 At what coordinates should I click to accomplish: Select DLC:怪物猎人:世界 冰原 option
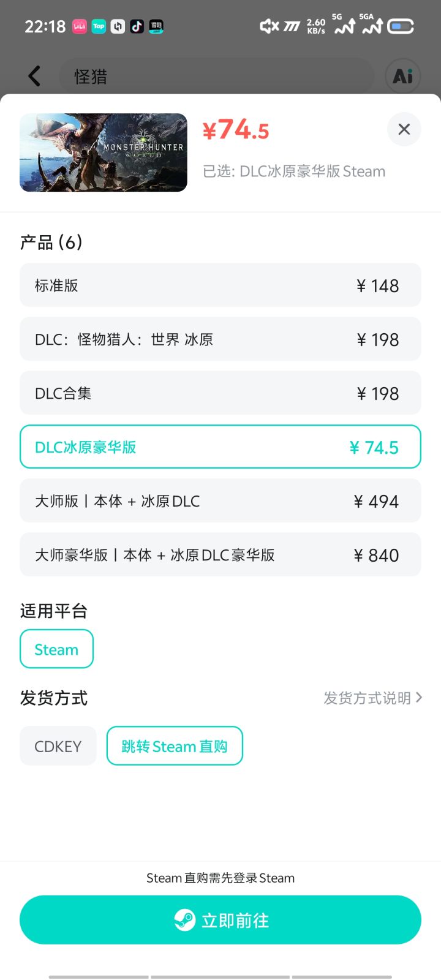tap(221, 339)
